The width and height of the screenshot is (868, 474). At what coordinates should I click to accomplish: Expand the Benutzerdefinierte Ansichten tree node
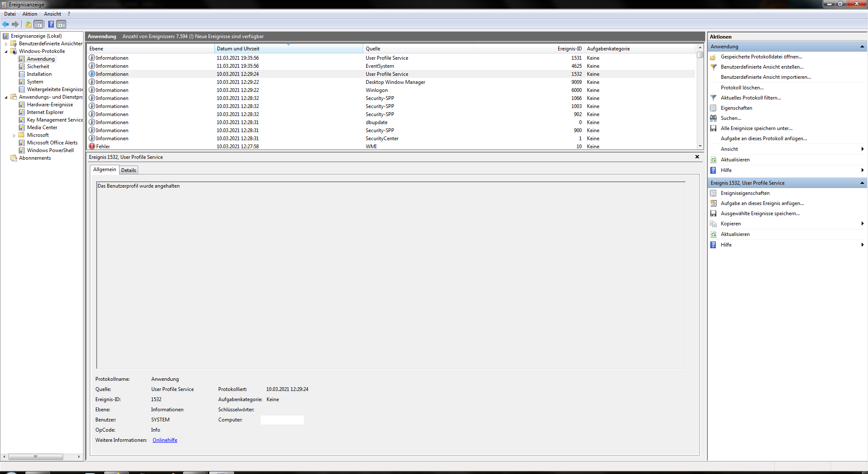click(x=6, y=44)
